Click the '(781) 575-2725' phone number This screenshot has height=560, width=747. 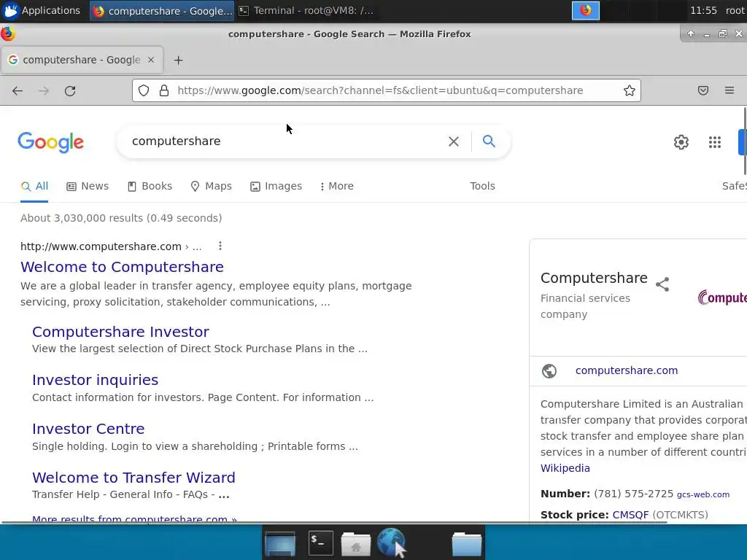(x=634, y=494)
